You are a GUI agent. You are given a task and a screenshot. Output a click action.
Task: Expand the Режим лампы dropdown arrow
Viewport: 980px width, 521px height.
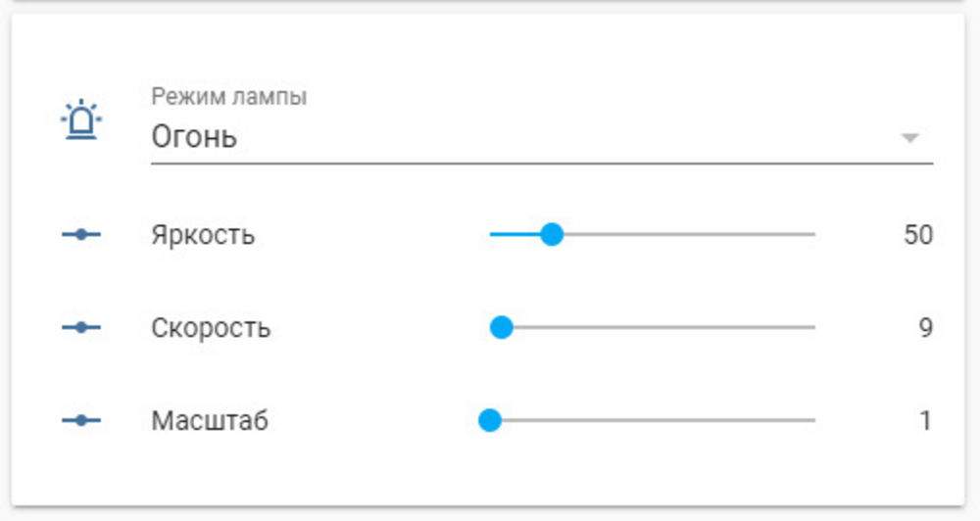tap(910, 137)
